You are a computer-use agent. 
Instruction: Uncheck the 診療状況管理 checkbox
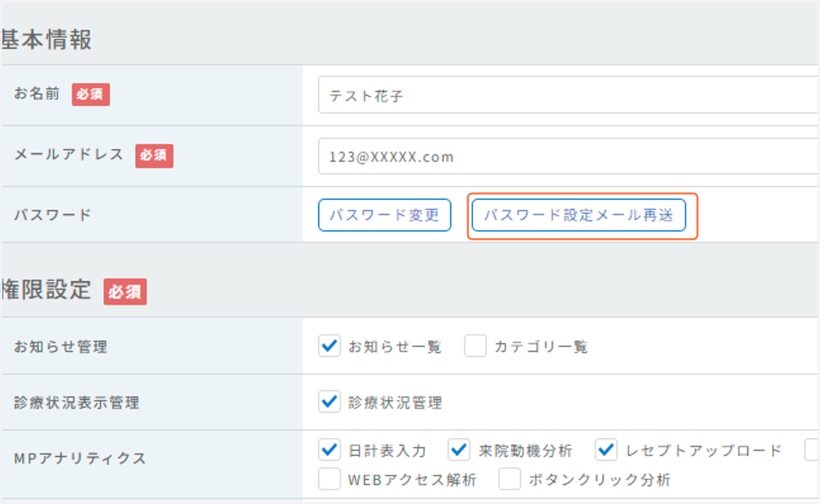coord(329,402)
